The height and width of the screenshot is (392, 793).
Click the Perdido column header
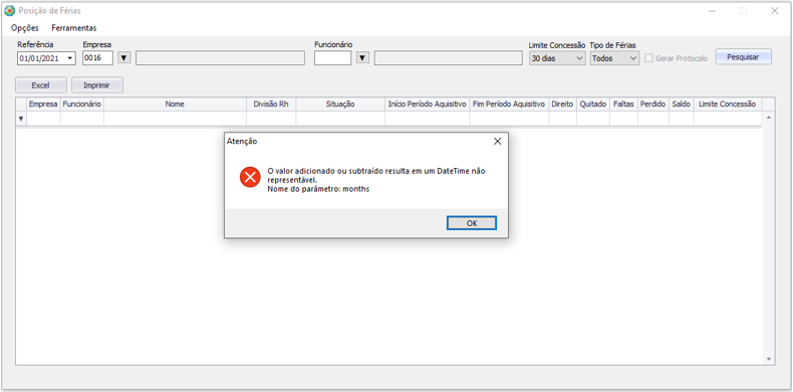tap(653, 104)
